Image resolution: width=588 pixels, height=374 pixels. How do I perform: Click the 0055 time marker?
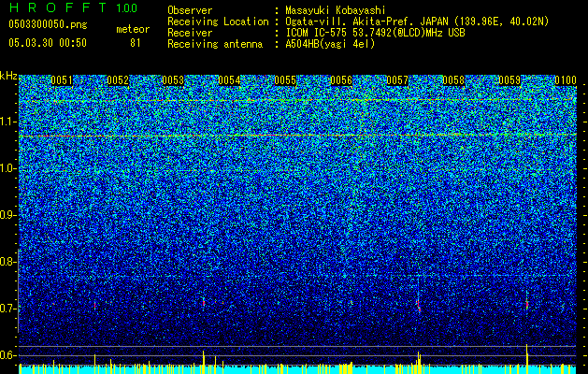(x=285, y=80)
